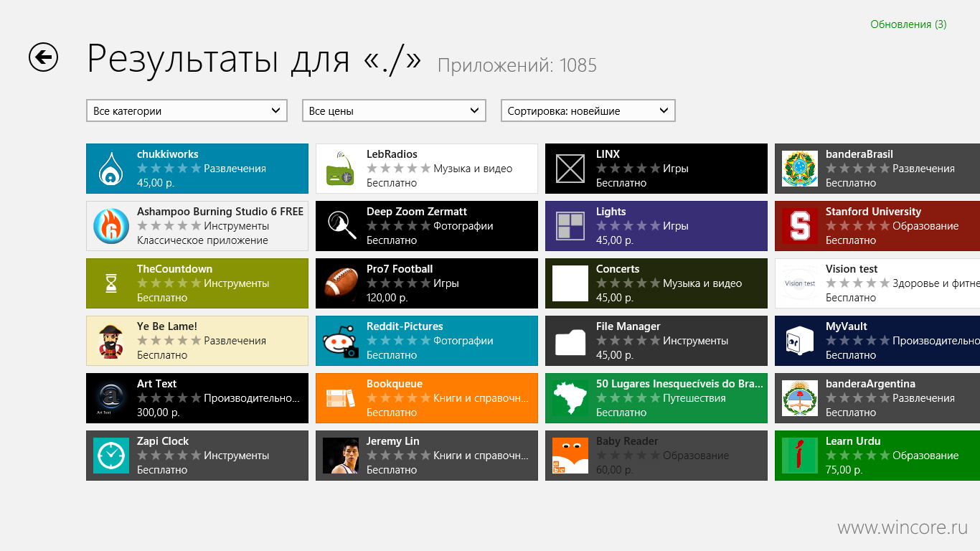
Task: Click the LebRadios app title
Action: coord(392,154)
